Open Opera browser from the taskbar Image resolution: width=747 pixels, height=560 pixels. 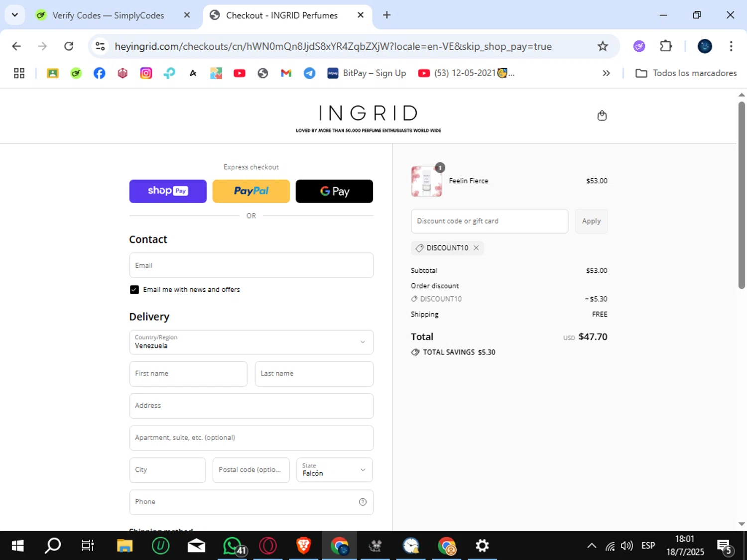[x=268, y=546]
